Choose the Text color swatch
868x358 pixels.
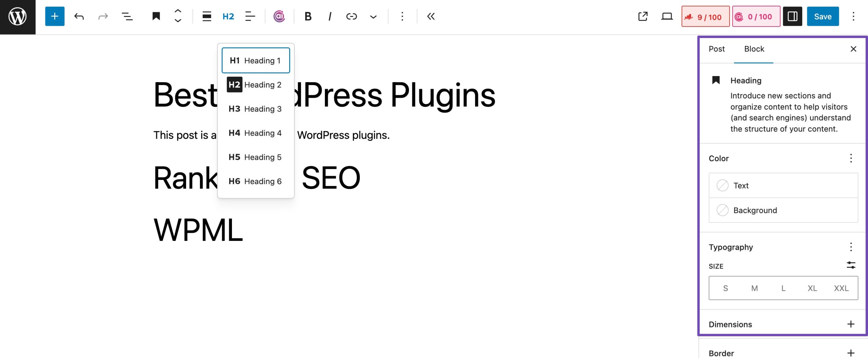click(783, 185)
